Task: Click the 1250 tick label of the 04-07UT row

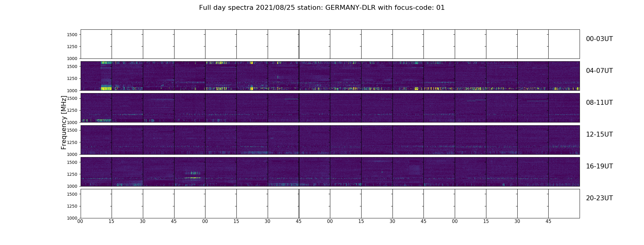Action: tap(72, 78)
